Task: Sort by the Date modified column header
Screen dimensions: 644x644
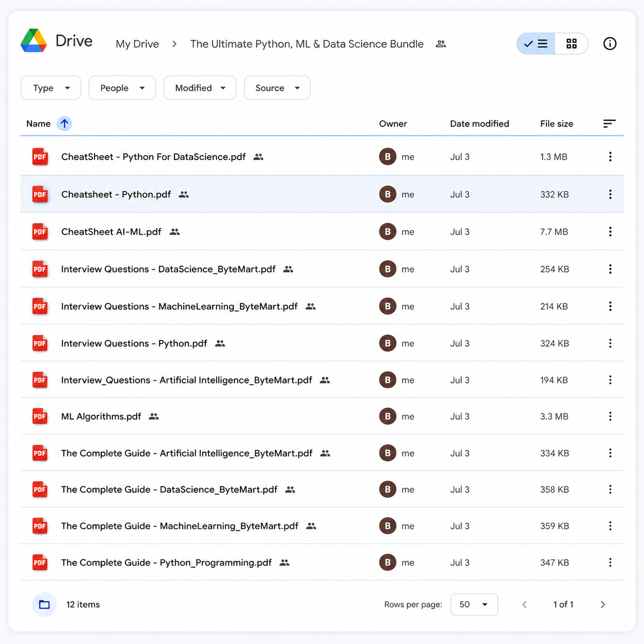Action: pos(480,124)
